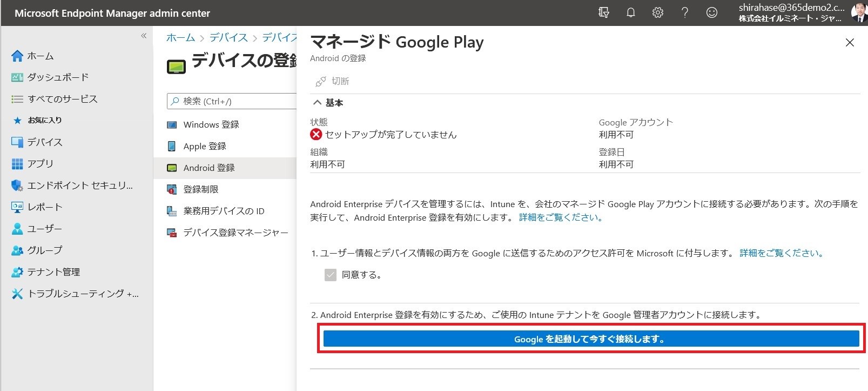Select Windows 登録 menu item
The height and width of the screenshot is (391, 868).
(x=211, y=125)
